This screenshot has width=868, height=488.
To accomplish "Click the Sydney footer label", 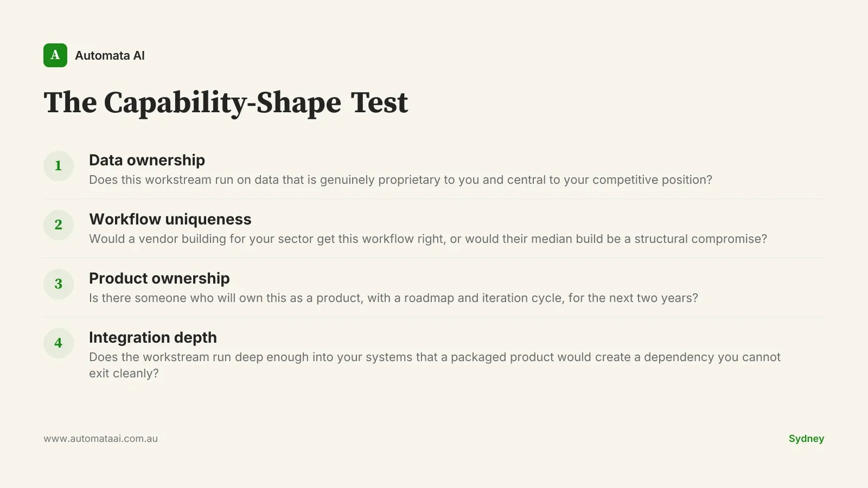I will [806, 439].
